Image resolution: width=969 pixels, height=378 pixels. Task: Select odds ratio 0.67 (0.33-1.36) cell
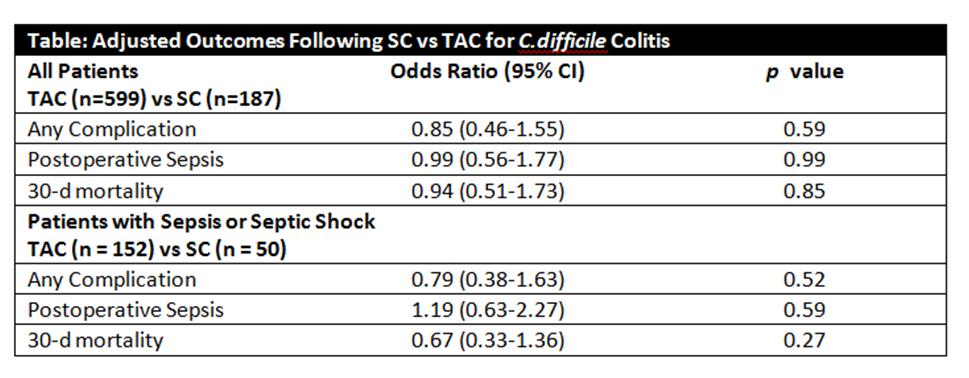tap(488, 340)
